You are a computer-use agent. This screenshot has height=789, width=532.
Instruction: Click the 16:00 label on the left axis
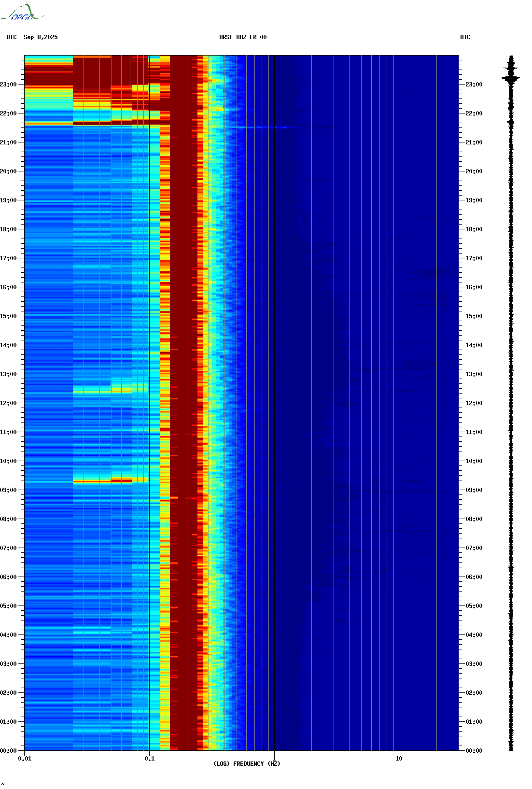(8, 287)
